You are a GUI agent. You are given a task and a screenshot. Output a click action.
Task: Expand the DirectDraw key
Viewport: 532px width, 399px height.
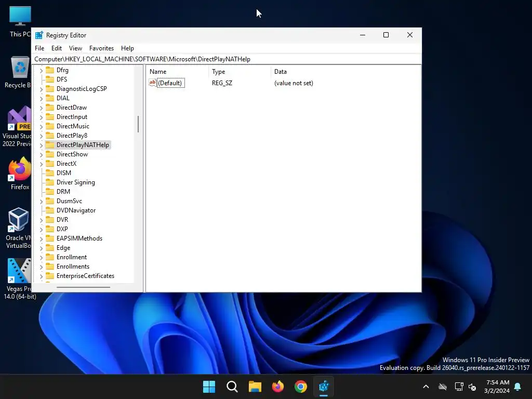pyautogui.click(x=41, y=108)
